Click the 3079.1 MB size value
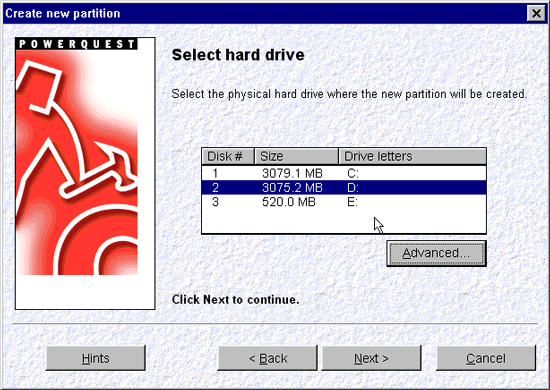The image size is (550, 390). point(292,173)
